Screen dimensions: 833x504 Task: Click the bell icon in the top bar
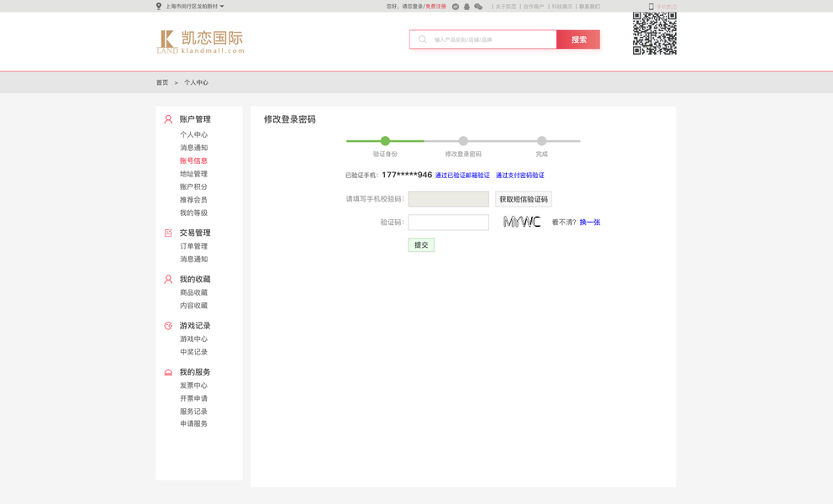466,6
